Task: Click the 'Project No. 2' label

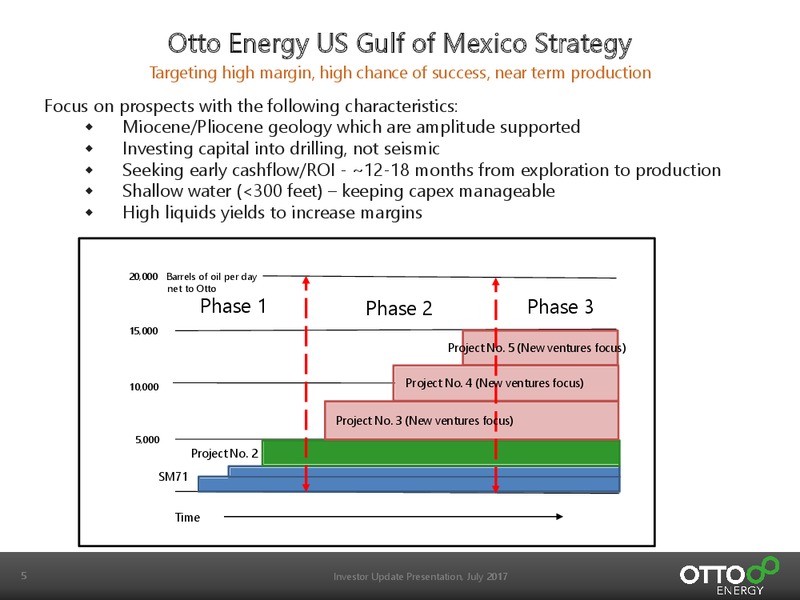Action: [224, 453]
